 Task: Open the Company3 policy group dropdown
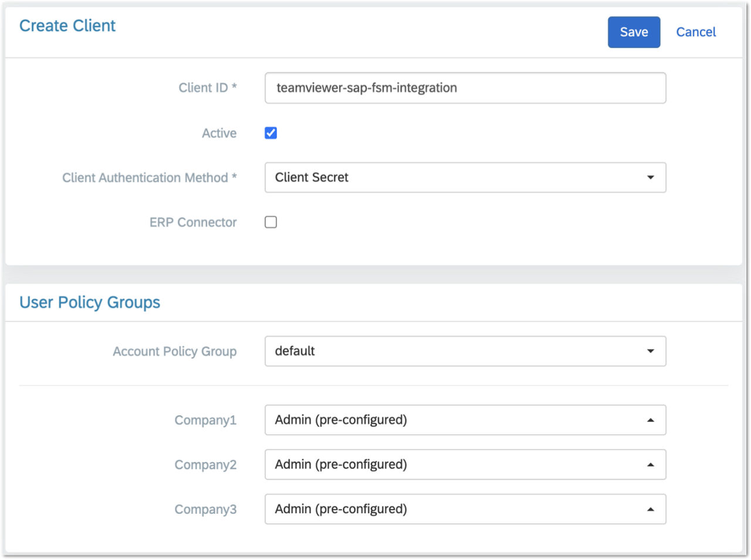465,509
